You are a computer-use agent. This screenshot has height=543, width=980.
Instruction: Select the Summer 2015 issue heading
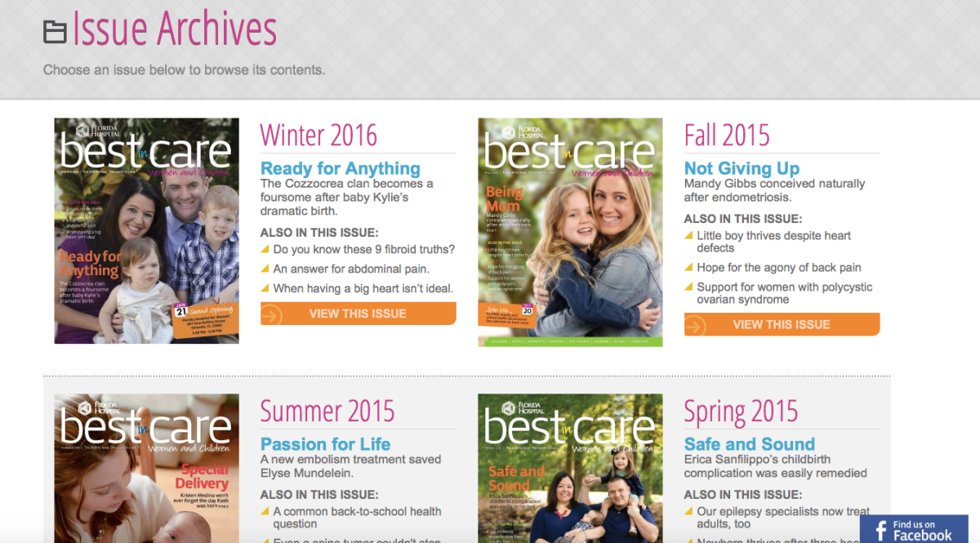pyautogui.click(x=327, y=411)
